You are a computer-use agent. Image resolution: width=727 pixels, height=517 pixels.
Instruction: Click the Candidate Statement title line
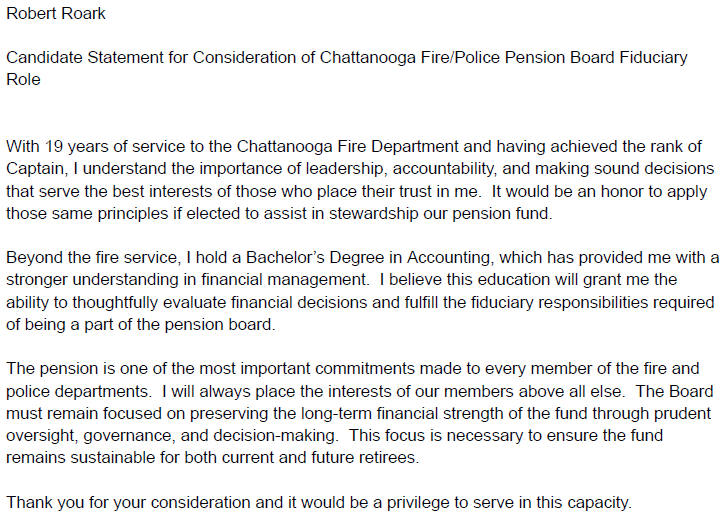pyautogui.click(x=347, y=57)
